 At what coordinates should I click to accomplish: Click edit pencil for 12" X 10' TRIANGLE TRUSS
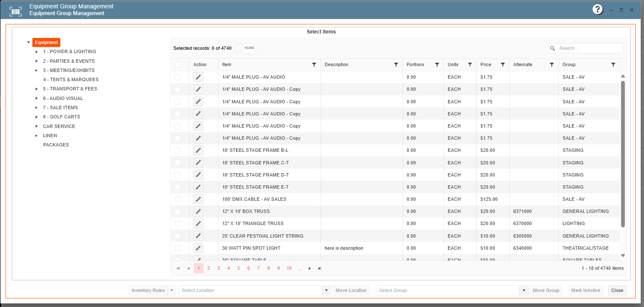click(x=198, y=223)
